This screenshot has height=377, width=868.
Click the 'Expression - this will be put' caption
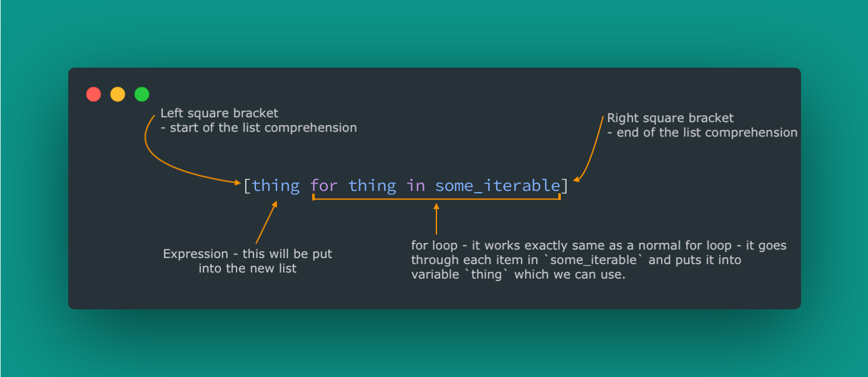[247, 254]
